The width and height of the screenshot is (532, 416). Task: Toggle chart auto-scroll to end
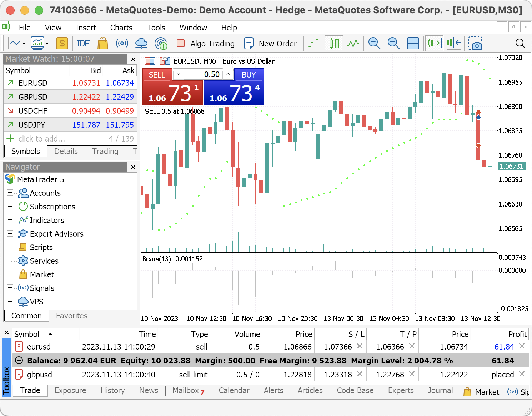(435, 44)
